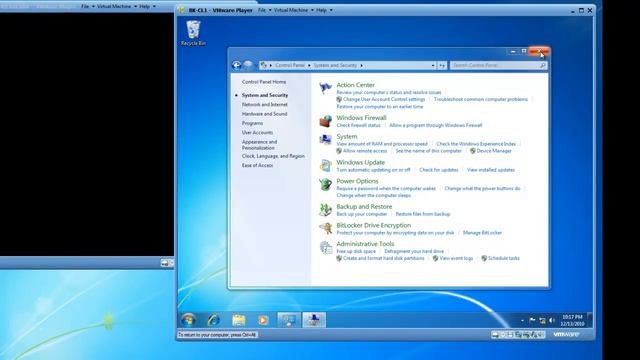The height and width of the screenshot is (360, 640).
Task: Click the Administrative Tools icon
Action: [325, 247]
